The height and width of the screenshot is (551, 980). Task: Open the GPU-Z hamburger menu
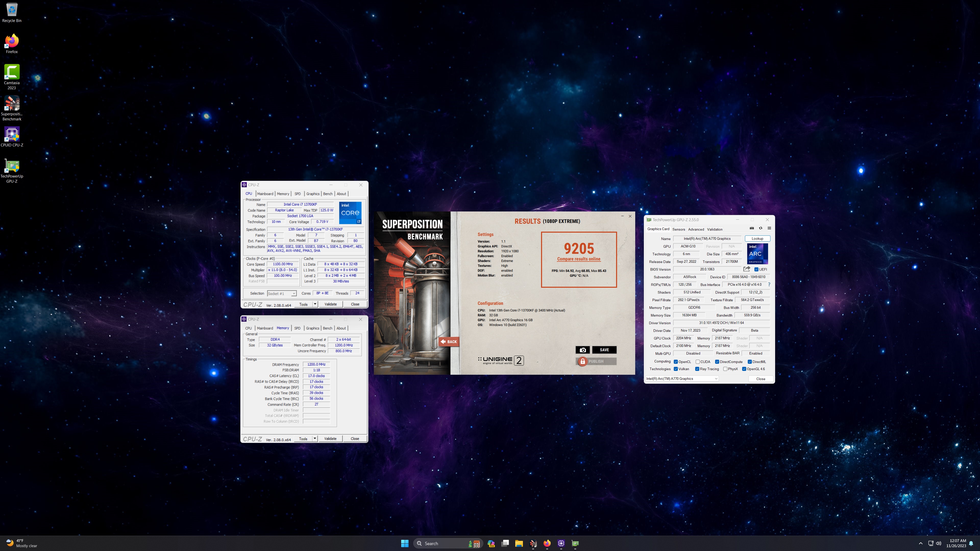click(769, 228)
